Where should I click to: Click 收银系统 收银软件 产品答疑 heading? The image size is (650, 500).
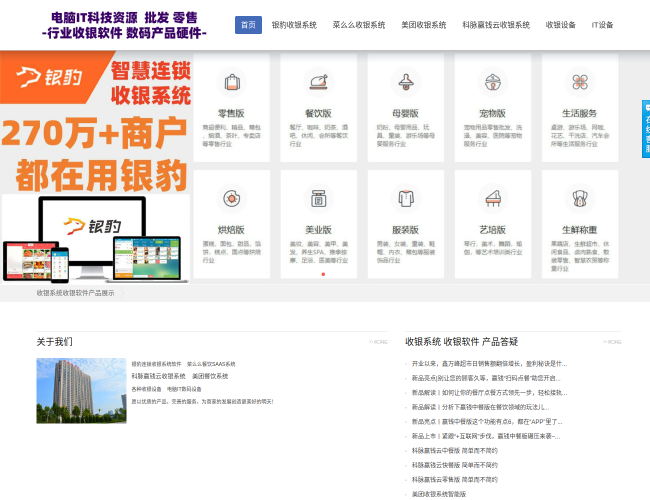[x=461, y=342]
